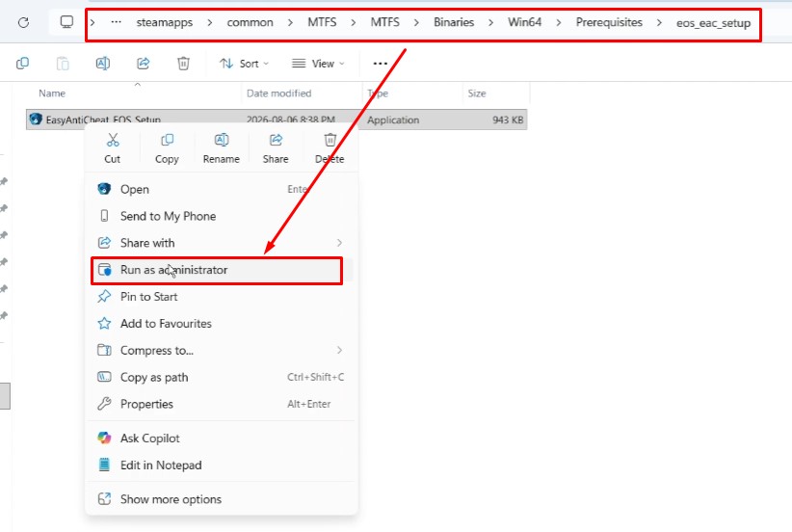Expand the chevron after Binaries
792x532 pixels.
click(491, 23)
